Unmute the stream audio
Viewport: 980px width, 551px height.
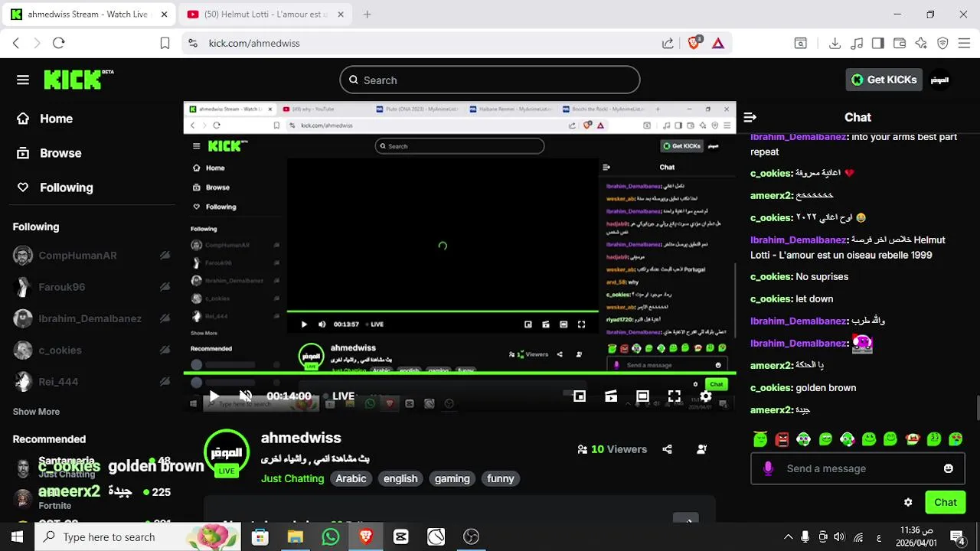(246, 396)
